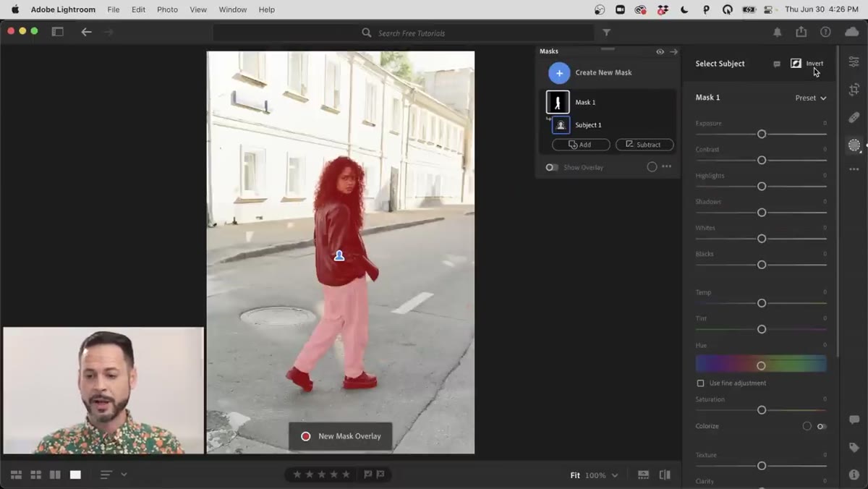Screen dimensions: 868x489
Task: Click Fit zoom option
Action: tap(575, 475)
